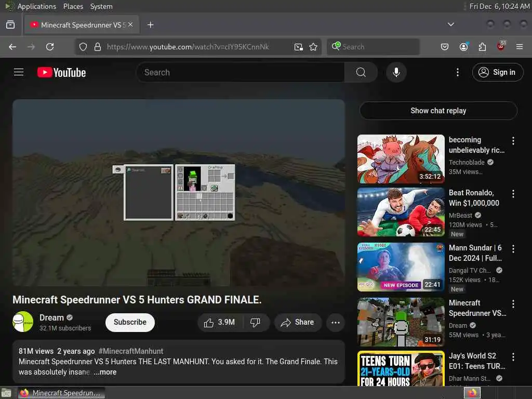Open options for suggested Minecraft Speedrunner video
The width and height of the screenshot is (532, 399).
513,303
